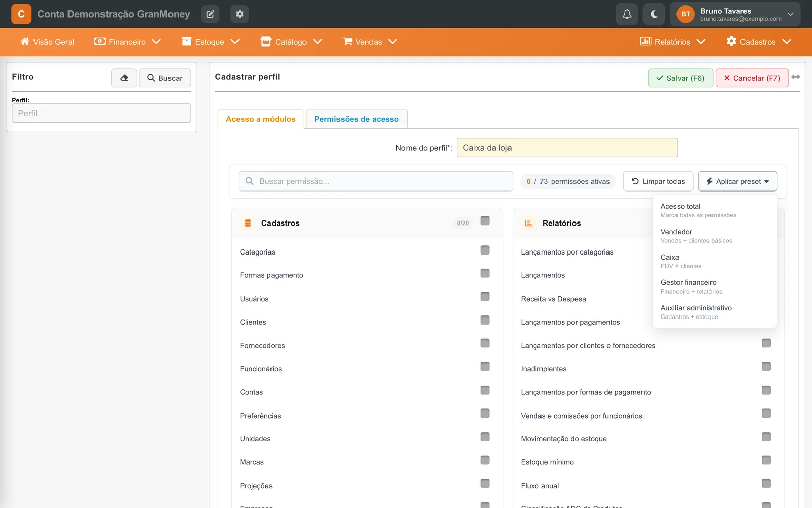Enable the Inadimplentes report permission

tap(766, 367)
